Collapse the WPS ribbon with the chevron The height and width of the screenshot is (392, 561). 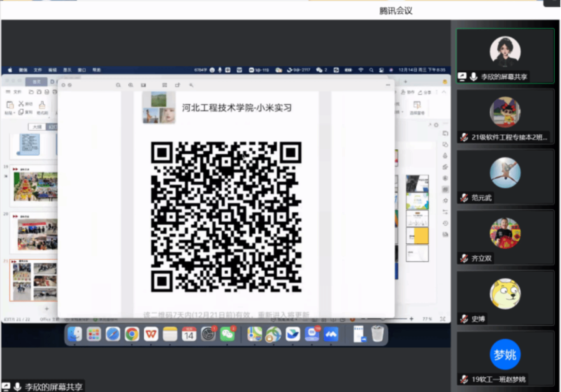pos(444,92)
